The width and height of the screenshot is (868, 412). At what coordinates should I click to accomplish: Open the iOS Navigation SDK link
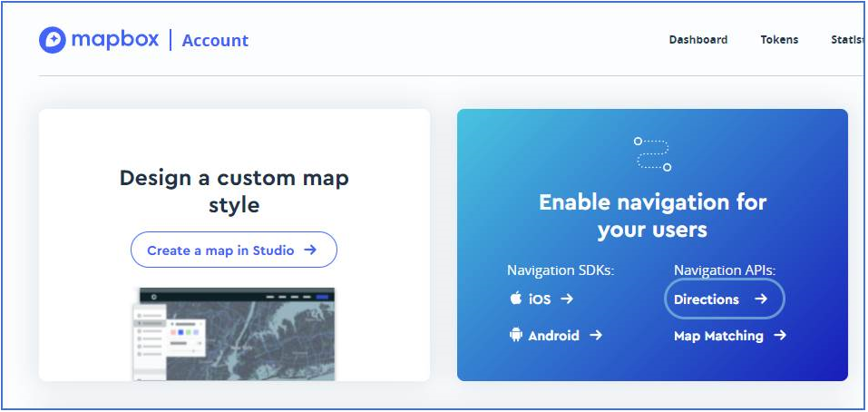(541, 299)
